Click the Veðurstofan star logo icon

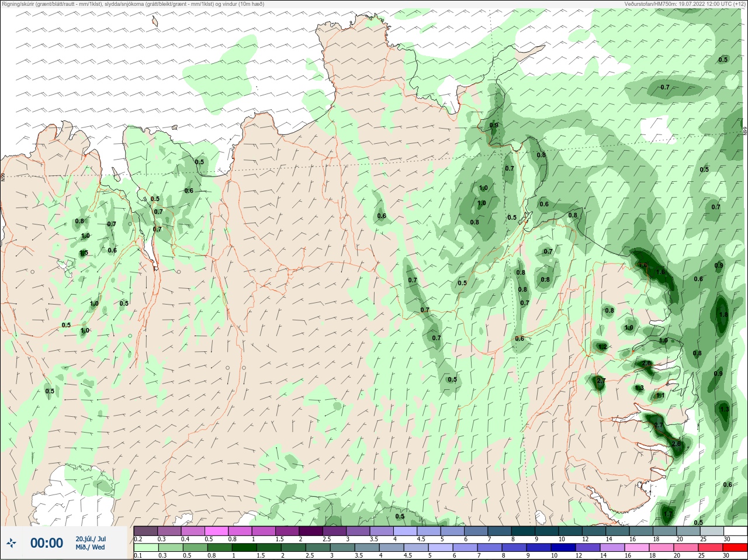[11, 543]
